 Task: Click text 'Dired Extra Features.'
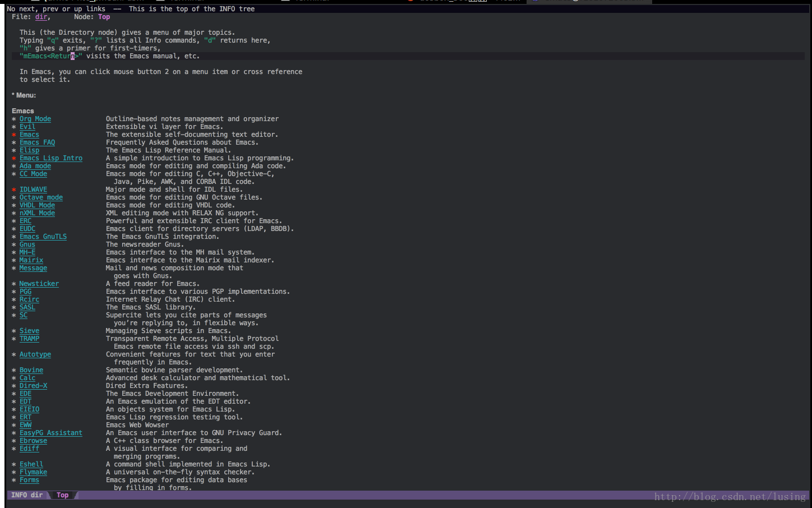[147, 386]
